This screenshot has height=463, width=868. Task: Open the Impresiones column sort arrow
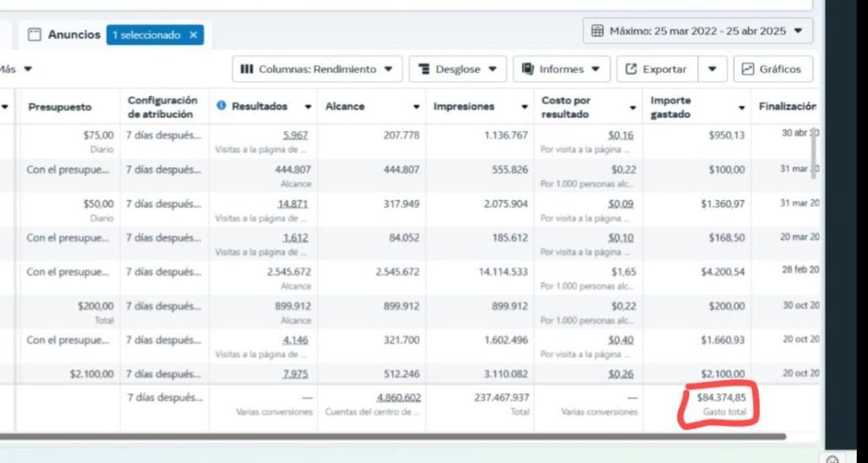524,107
